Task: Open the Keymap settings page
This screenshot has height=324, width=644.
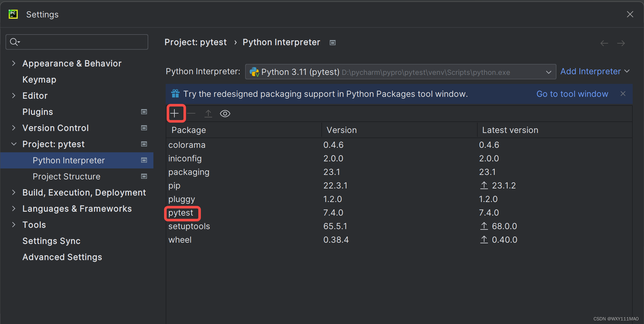Action: point(39,79)
